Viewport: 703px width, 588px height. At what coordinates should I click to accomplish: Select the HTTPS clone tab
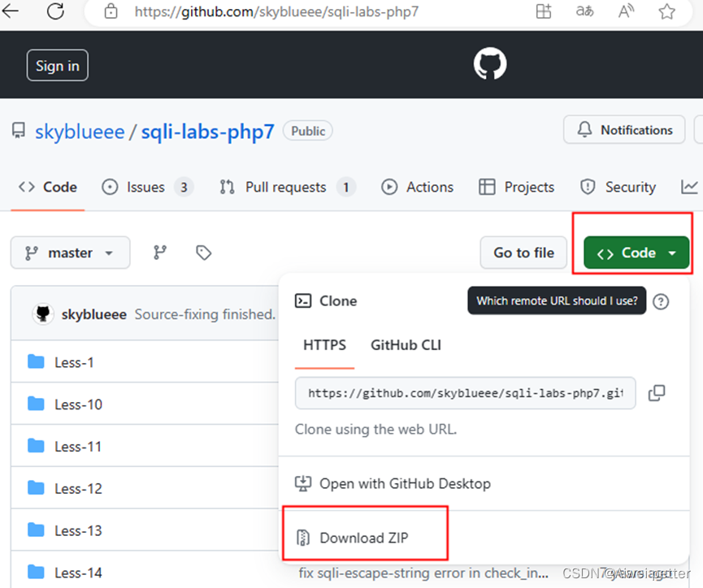324,345
